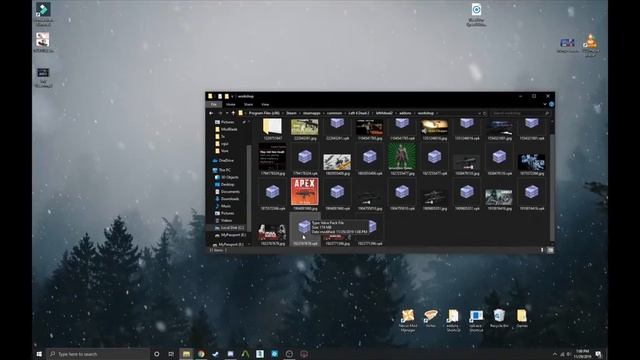The width and height of the screenshot is (640, 360).
Task: Jump to Steam in the address breadcrumb
Action: [x=291, y=113]
